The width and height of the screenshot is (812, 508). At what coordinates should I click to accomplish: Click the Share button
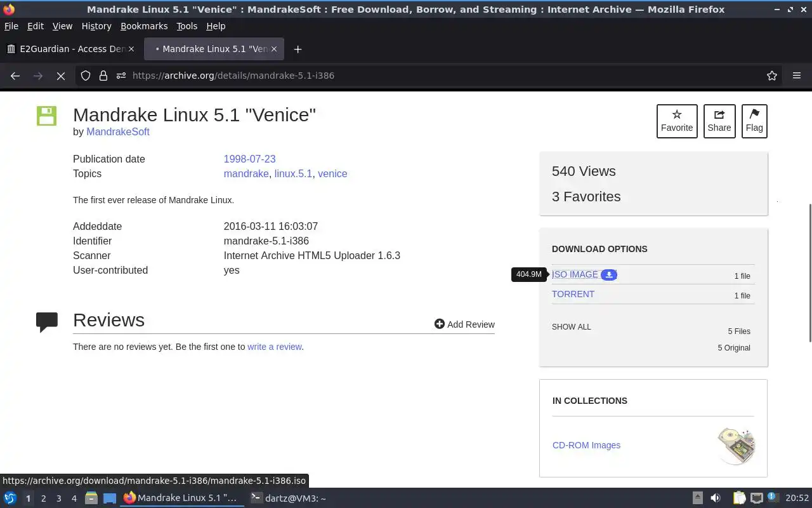pyautogui.click(x=719, y=121)
